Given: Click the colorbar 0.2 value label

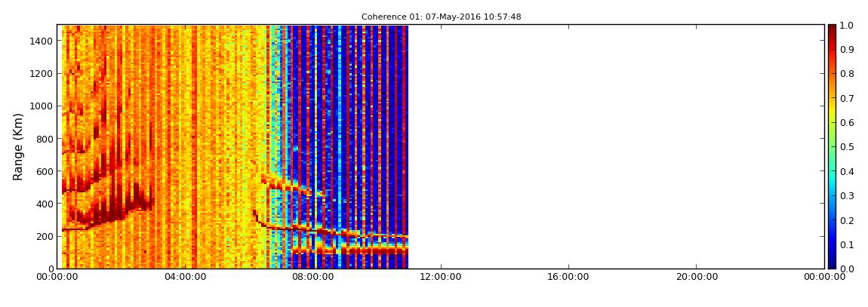Looking at the screenshot, I should [848, 220].
